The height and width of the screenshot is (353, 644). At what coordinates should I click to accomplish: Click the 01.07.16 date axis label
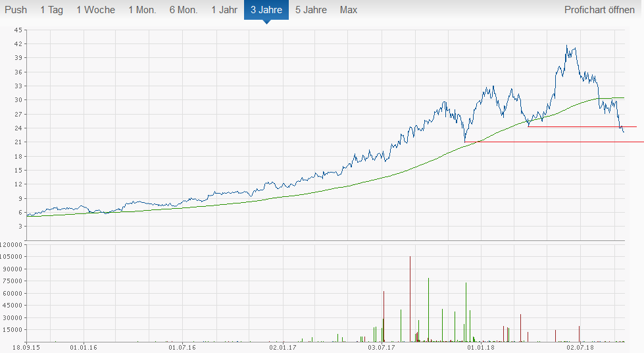[x=182, y=348]
